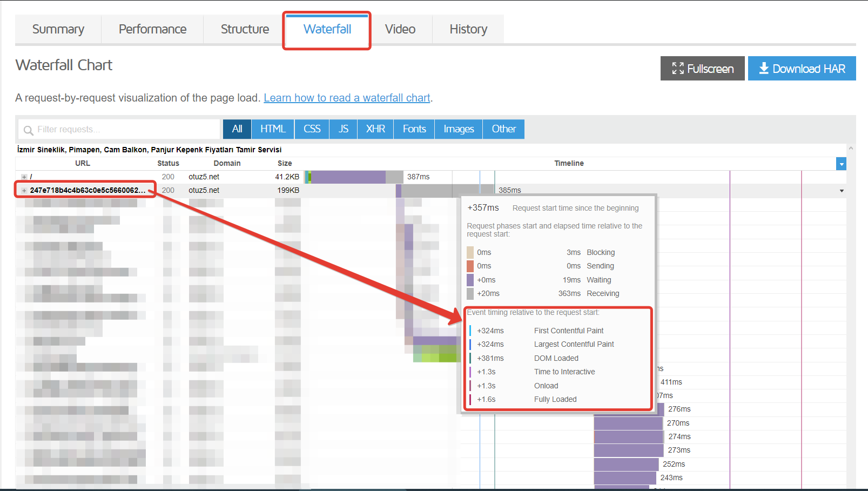This screenshot has width=868, height=491.
Task: Show only Images requests
Action: coord(459,129)
